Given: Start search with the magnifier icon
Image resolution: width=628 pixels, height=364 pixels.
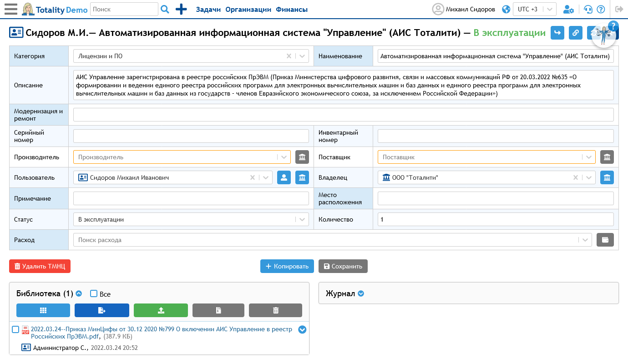Looking at the screenshot, I should coord(165,9).
